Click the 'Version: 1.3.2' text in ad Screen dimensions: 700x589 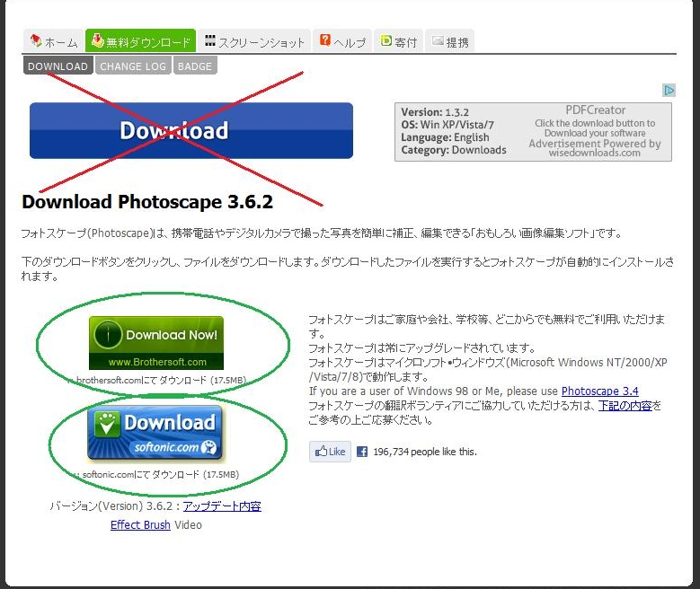[x=435, y=112]
